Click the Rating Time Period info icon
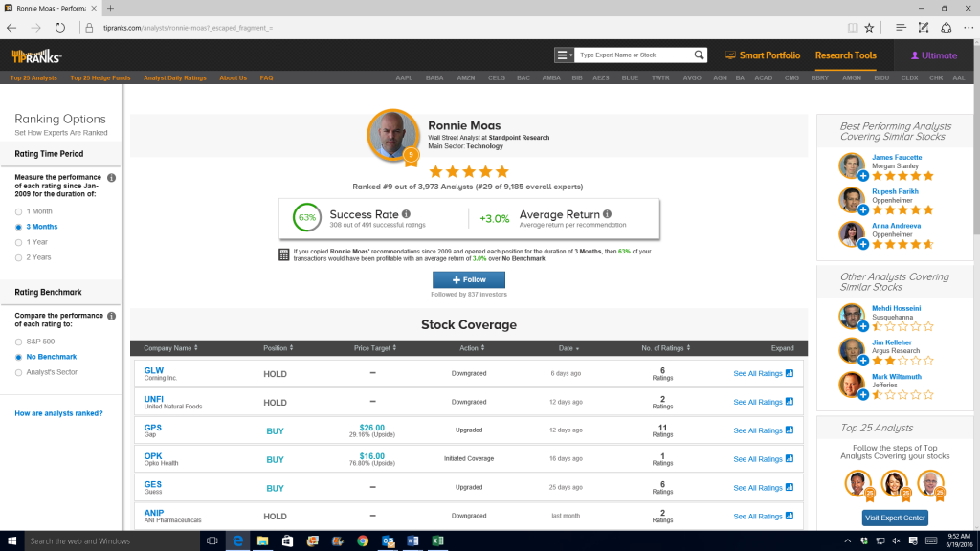This screenshot has height=551, width=980. [x=111, y=177]
